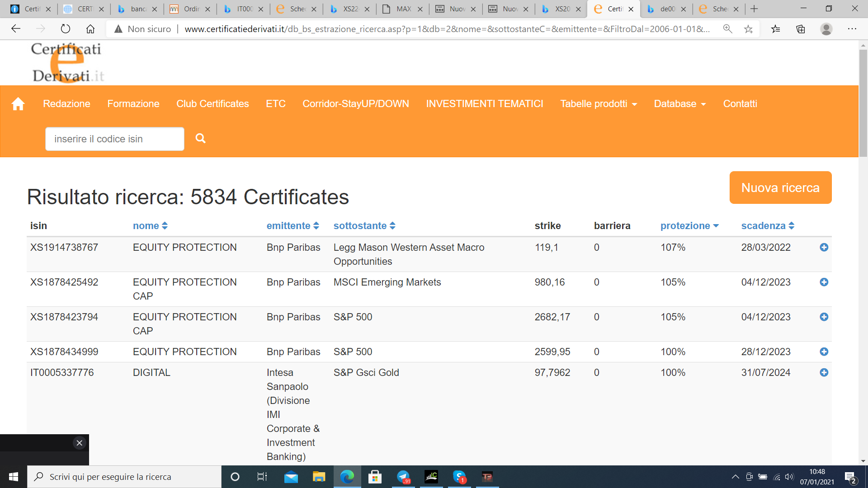Switch to the Ordin browser tab
The height and width of the screenshot is (488, 868).
[x=191, y=9]
